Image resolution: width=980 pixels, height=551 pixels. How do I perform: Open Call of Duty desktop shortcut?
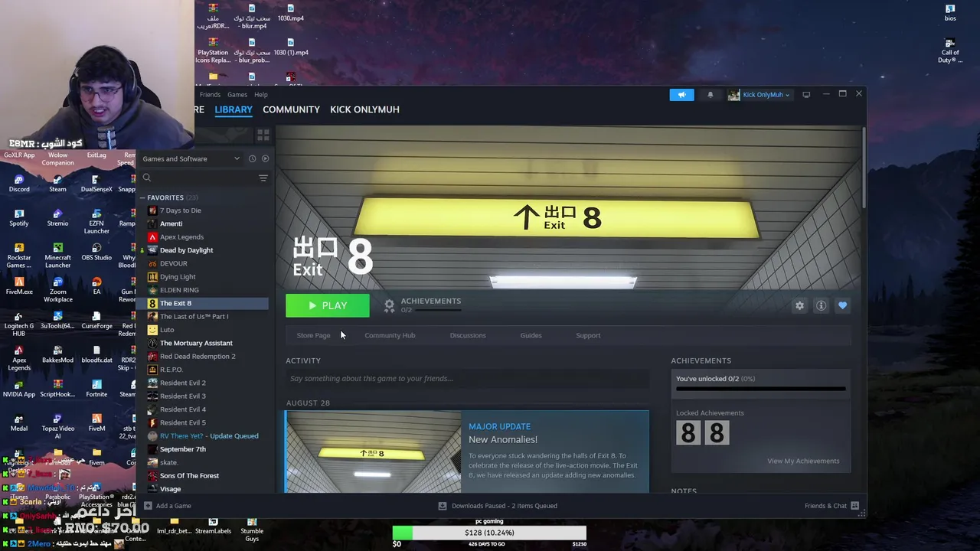pos(950,51)
